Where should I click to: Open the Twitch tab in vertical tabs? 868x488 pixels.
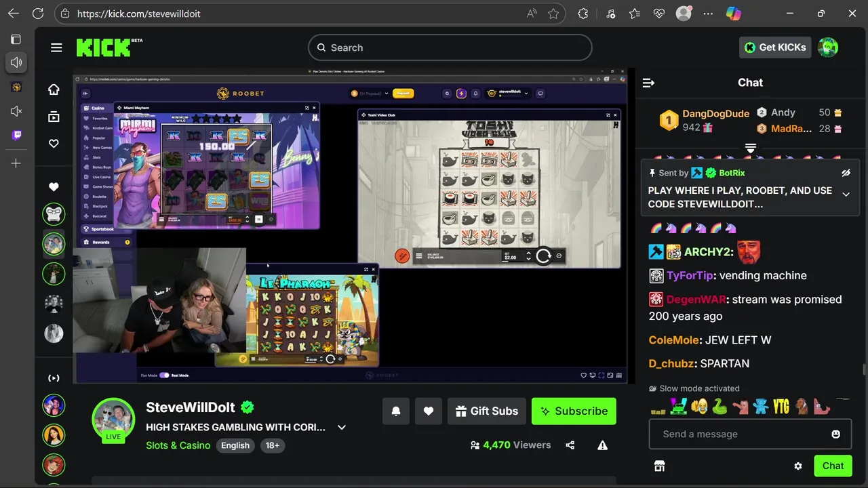[x=16, y=135]
